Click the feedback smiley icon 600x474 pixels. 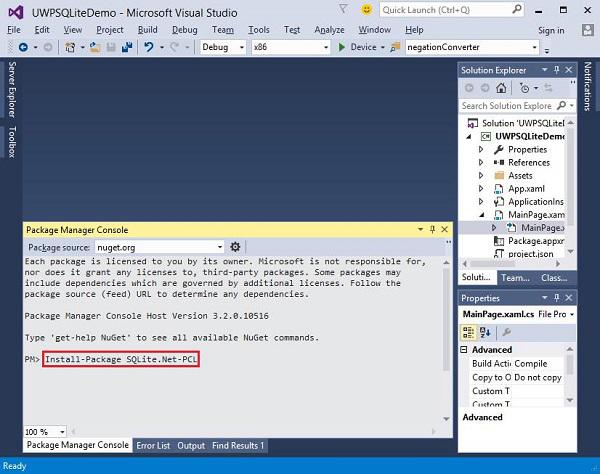pos(368,9)
